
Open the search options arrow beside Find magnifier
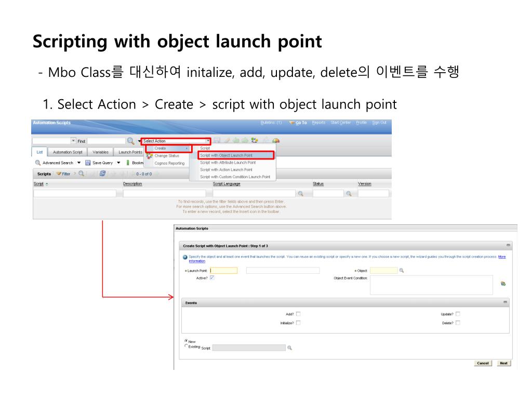(x=139, y=141)
